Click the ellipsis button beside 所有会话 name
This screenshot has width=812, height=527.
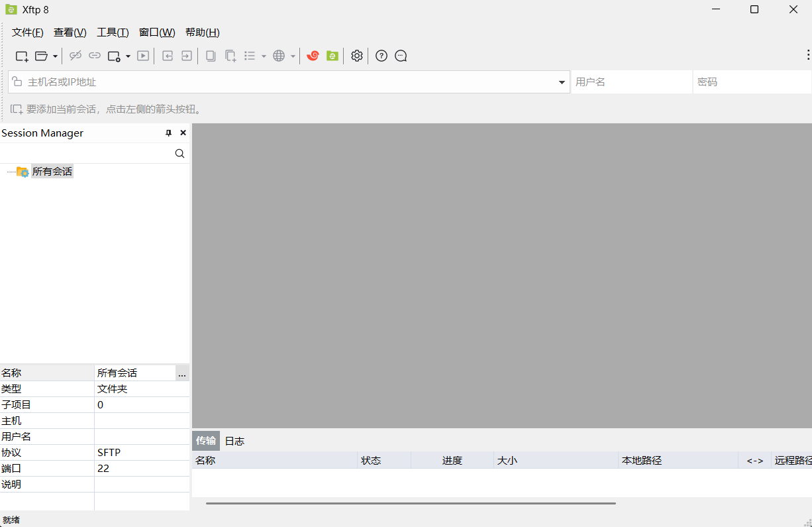click(182, 373)
